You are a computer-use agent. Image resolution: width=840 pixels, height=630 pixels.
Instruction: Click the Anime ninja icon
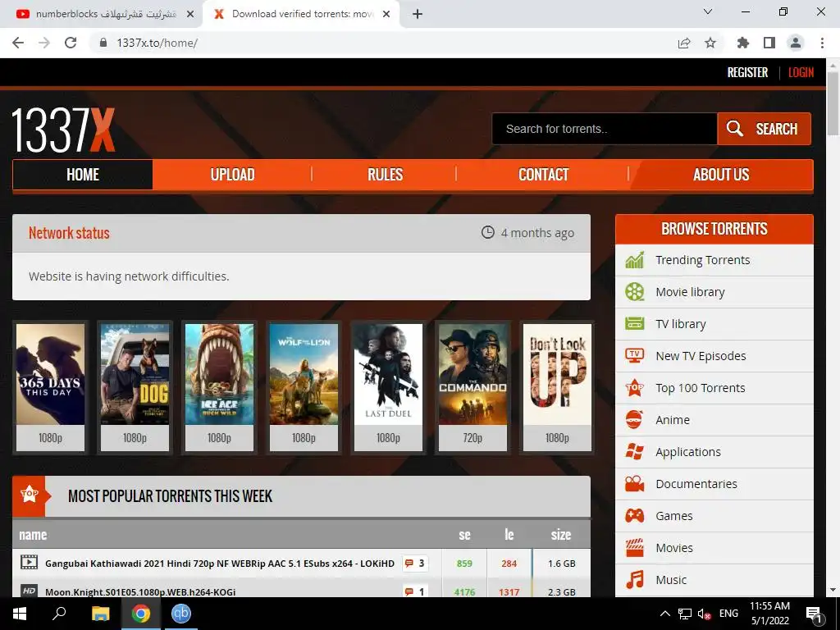(x=634, y=419)
